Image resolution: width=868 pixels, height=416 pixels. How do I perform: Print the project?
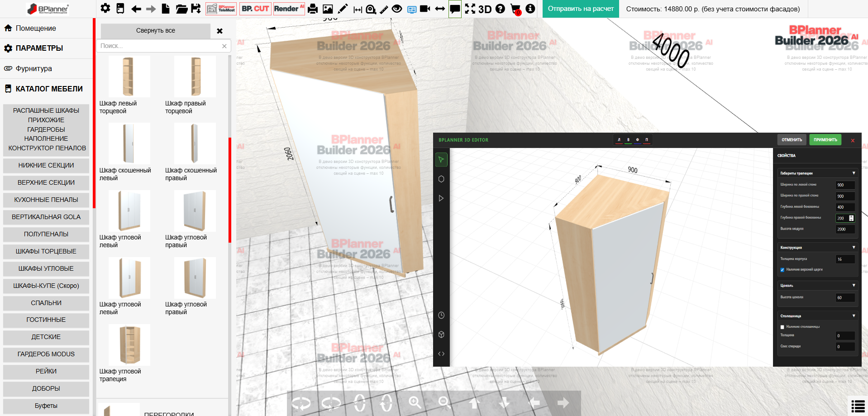point(313,9)
